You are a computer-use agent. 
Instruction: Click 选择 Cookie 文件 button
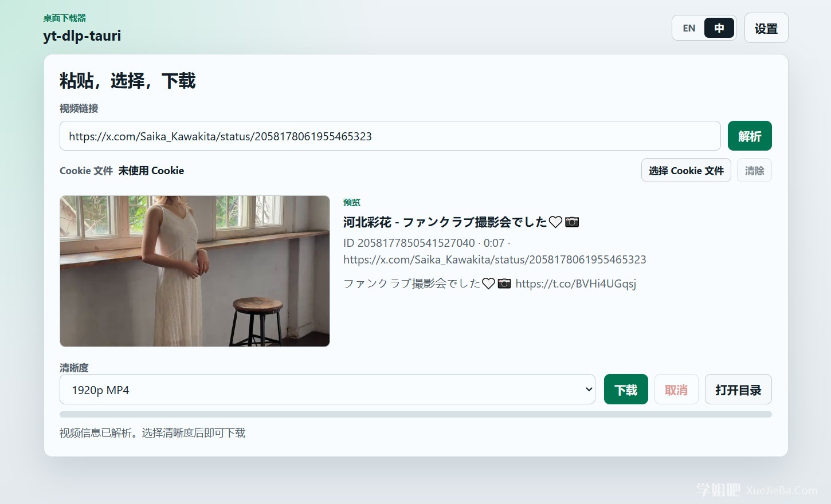[x=686, y=170]
